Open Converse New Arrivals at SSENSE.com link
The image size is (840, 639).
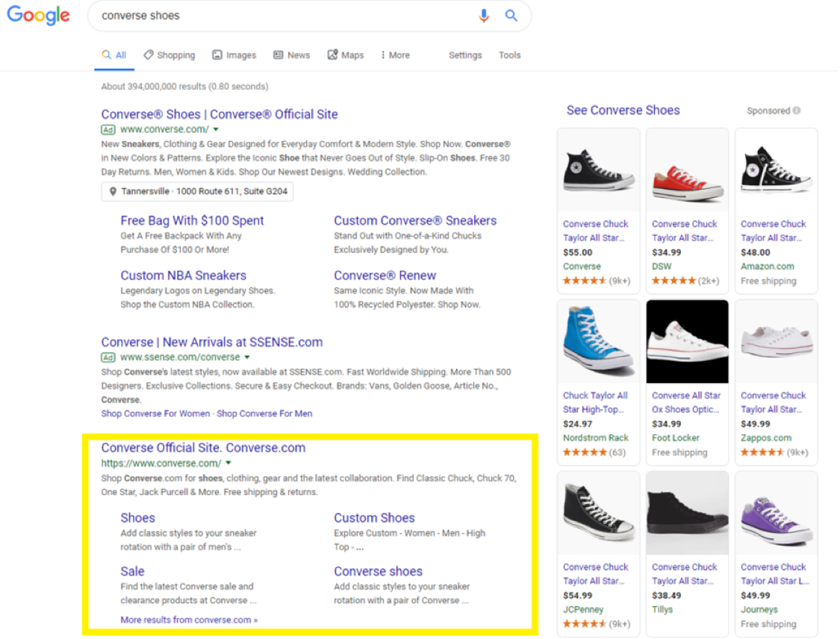point(211,342)
